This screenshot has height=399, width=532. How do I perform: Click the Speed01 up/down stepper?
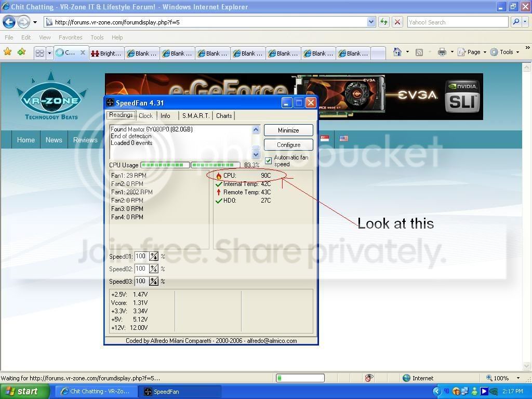pyautogui.click(x=154, y=257)
